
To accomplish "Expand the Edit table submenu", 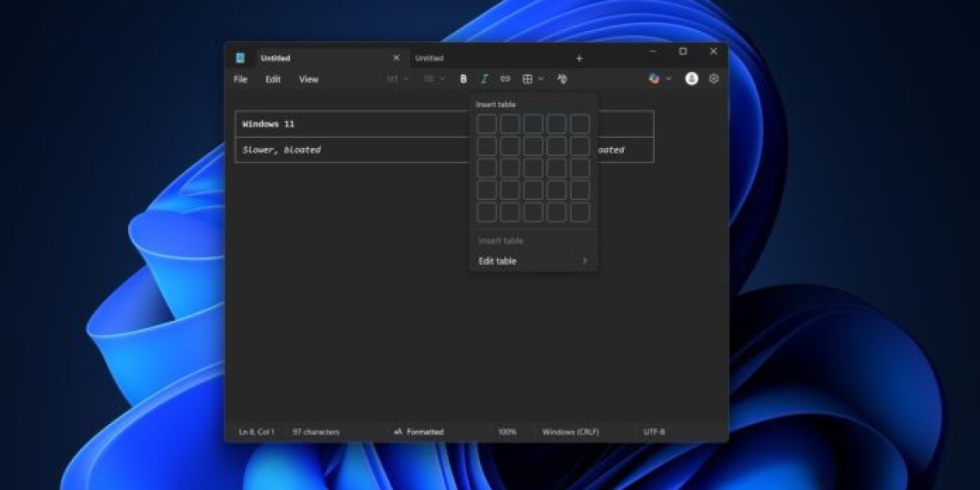I will click(x=532, y=261).
